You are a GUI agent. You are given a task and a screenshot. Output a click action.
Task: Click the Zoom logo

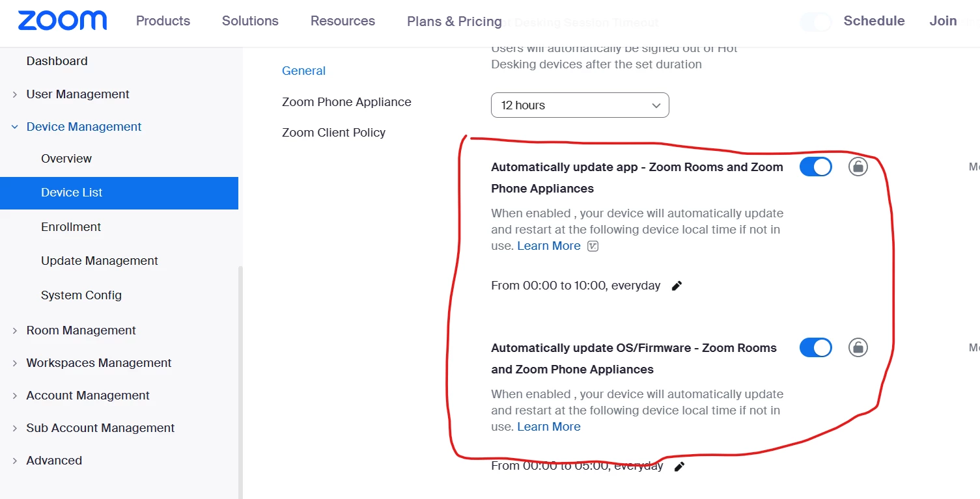tap(63, 21)
